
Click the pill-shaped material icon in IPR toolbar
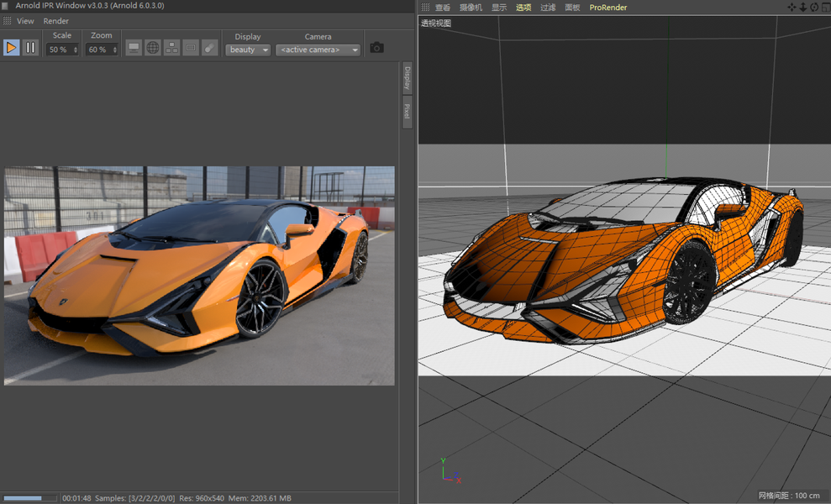210,48
